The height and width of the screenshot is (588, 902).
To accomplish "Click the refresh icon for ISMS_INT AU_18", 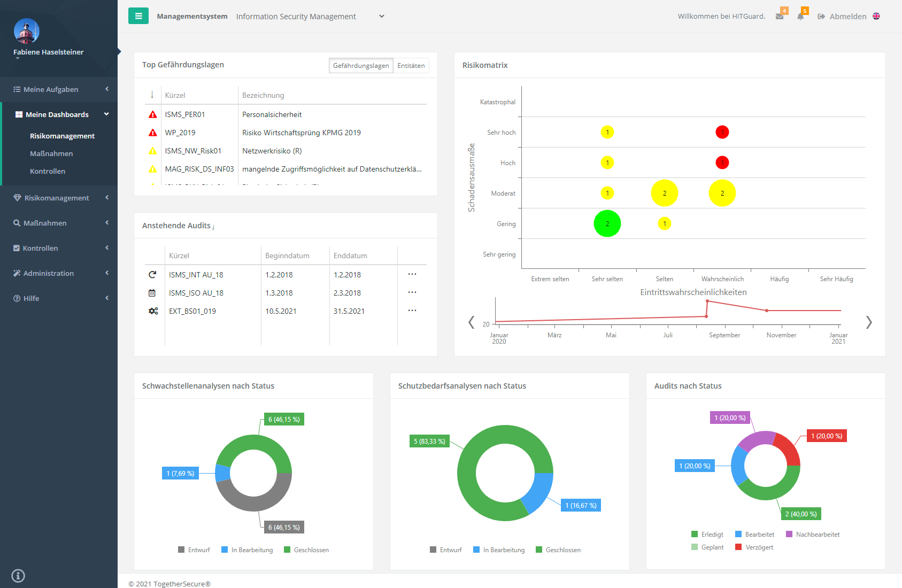I will (x=152, y=275).
